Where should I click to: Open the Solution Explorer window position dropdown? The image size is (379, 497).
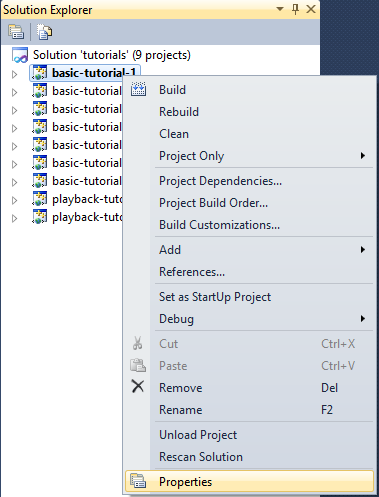[280, 9]
